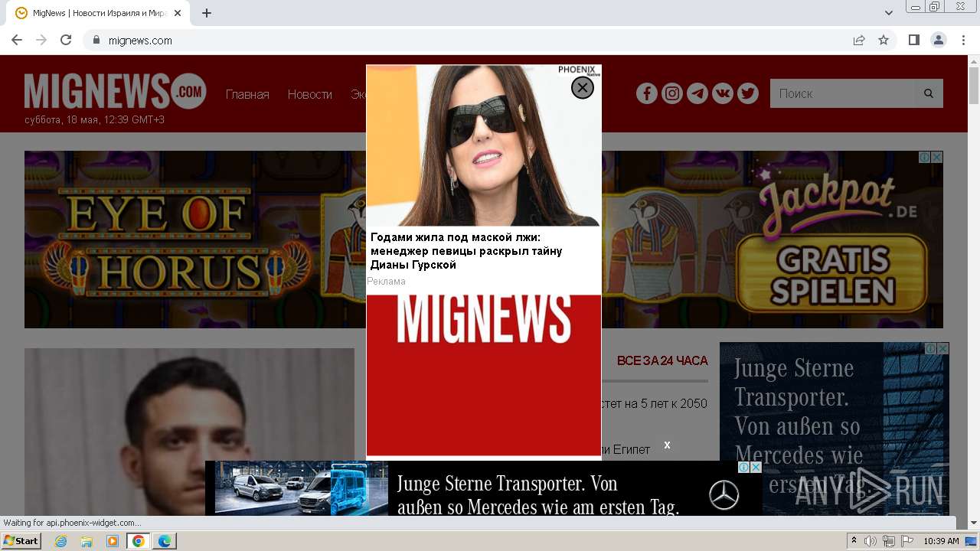Screen dimensions: 980x551
Task: Click the PHOENIX native ad label
Action: (578, 70)
